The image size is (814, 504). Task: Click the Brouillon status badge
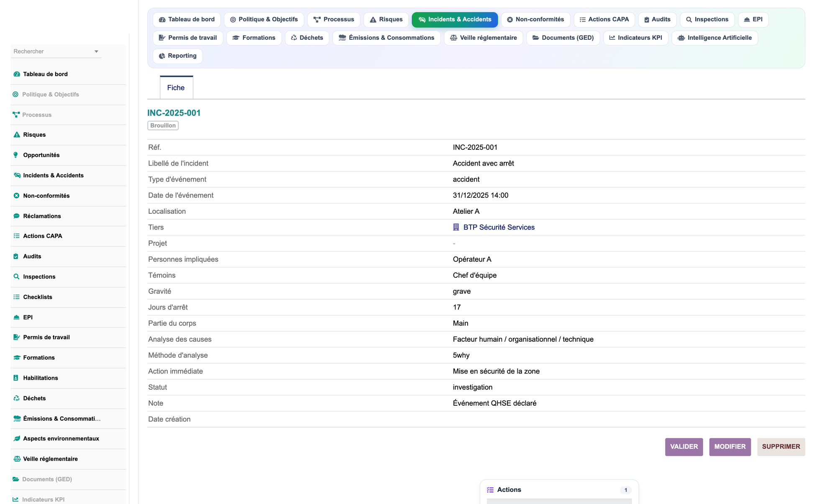163,125
